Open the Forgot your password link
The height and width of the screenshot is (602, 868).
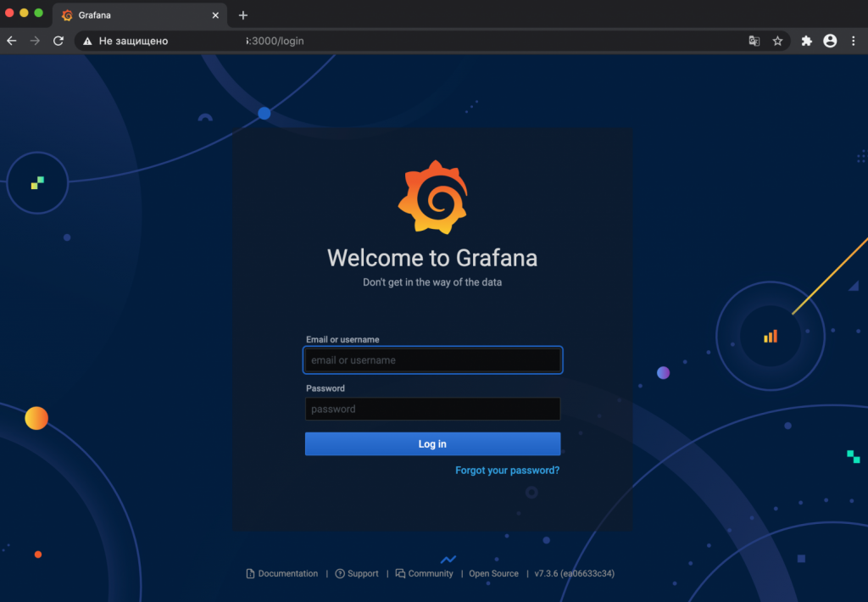507,470
